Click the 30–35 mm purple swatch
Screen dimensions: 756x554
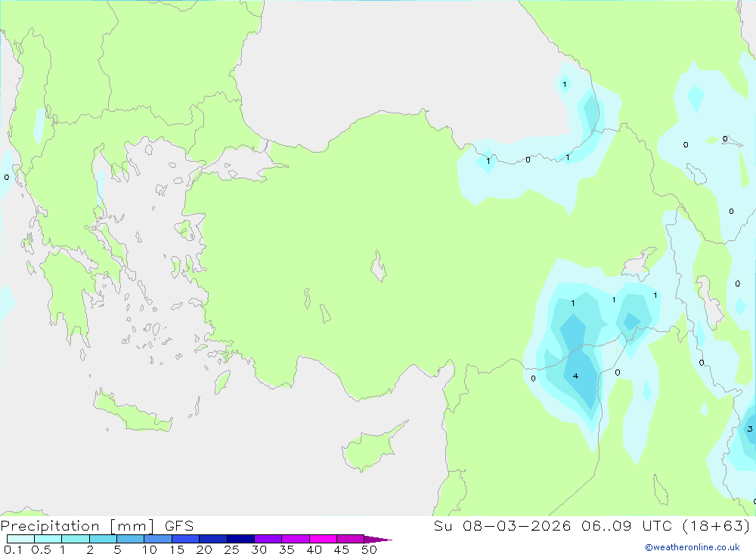tap(268, 539)
